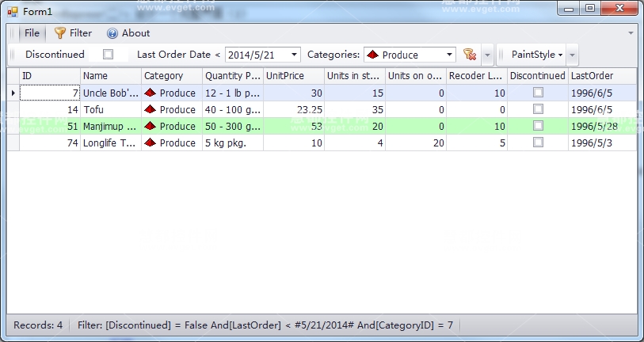Click Produce category icon in Tofu row
This screenshot has width=644, height=342.
click(151, 109)
